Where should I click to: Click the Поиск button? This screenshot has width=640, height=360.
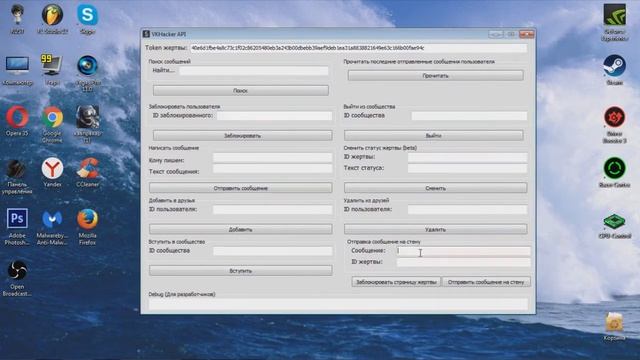tap(240, 90)
